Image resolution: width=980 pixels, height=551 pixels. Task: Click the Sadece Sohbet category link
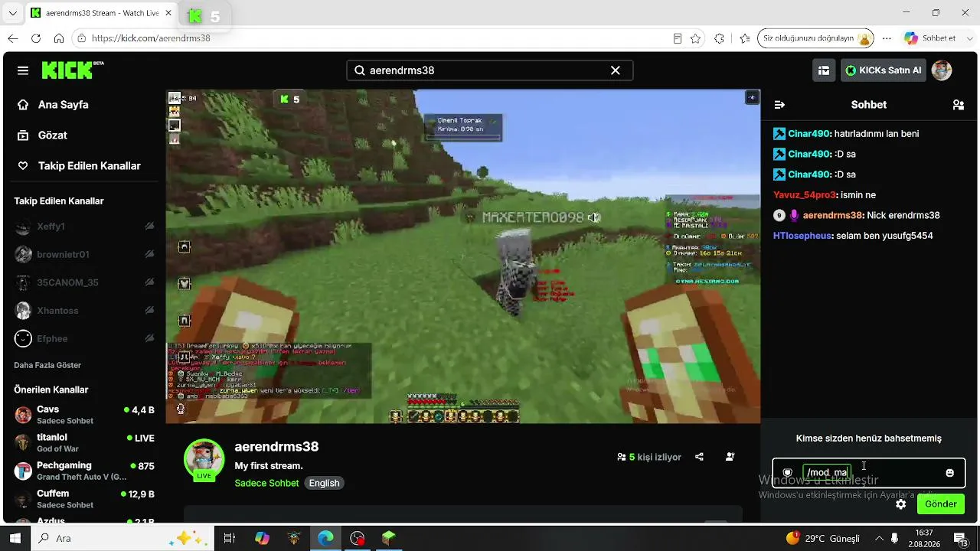click(267, 483)
